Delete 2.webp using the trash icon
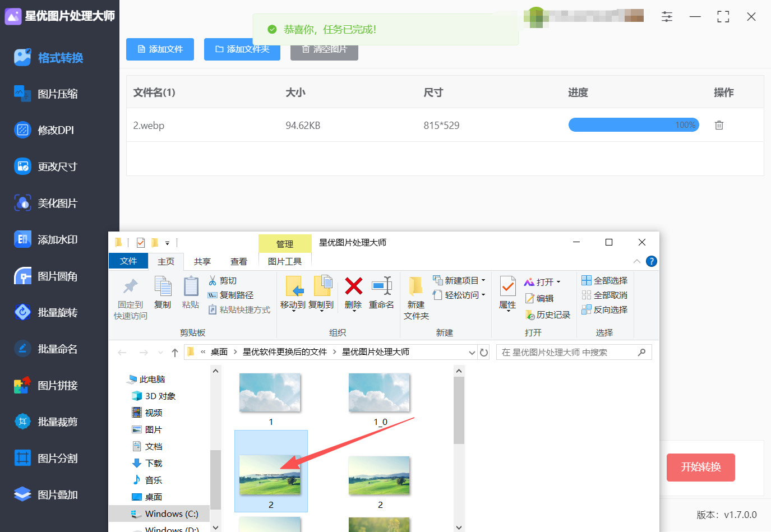This screenshot has height=532, width=771. tap(719, 125)
